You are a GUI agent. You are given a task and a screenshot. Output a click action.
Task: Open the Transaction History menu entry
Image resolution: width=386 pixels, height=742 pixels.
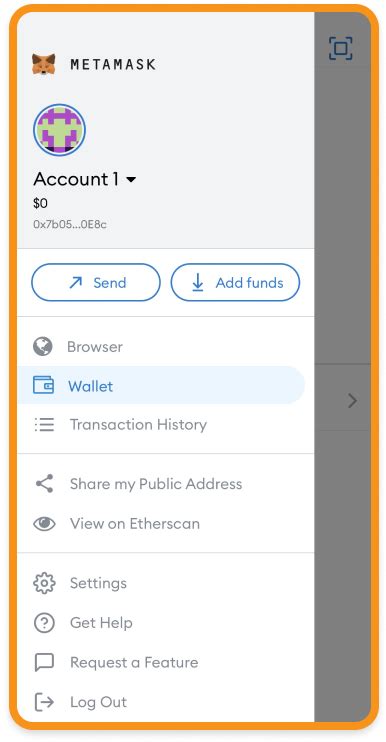tap(166, 424)
